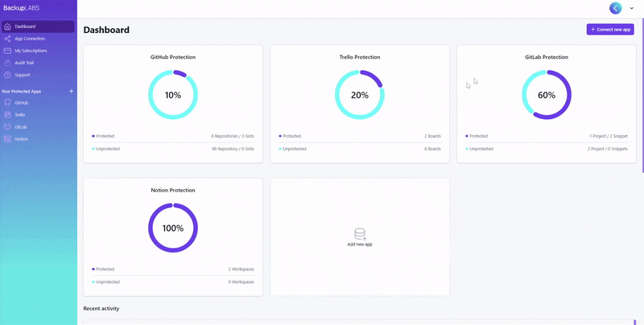Open App Connectors menu item
The image size is (644, 325).
pyautogui.click(x=38, y=39)
